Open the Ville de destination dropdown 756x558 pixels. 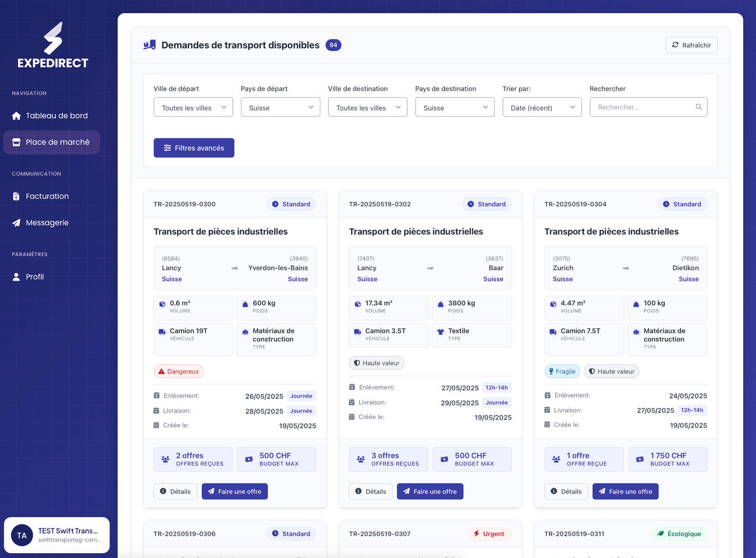[368, 107]
